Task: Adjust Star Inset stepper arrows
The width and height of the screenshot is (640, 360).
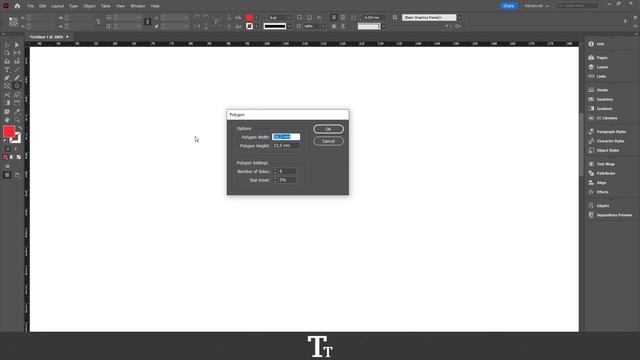Action: pos(275,180)
